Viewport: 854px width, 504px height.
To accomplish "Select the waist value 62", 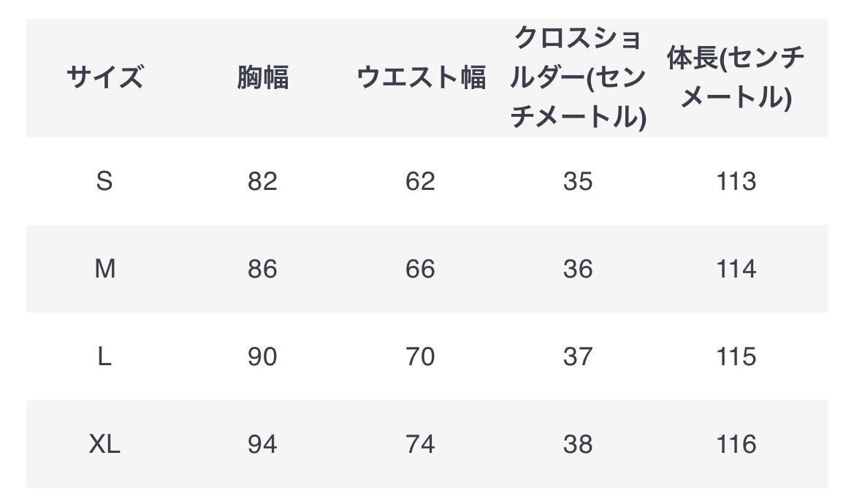I will (x=420, y=181).
